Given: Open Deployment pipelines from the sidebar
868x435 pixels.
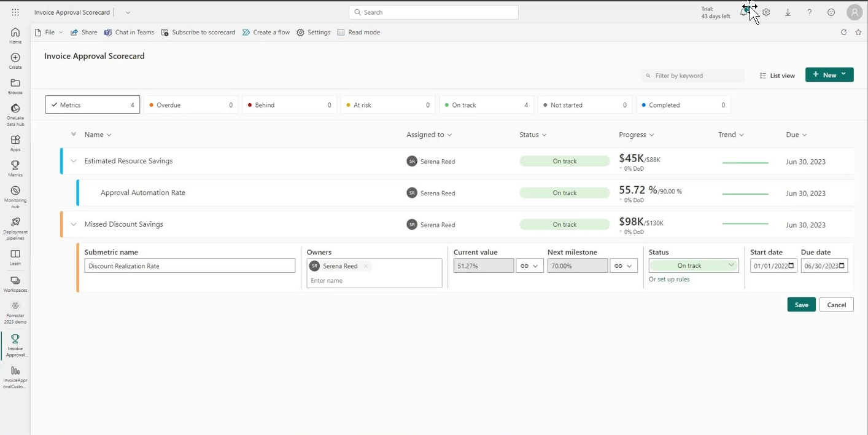Looking at the screenshot, I should pyautogui.click(x=15, y=222).
